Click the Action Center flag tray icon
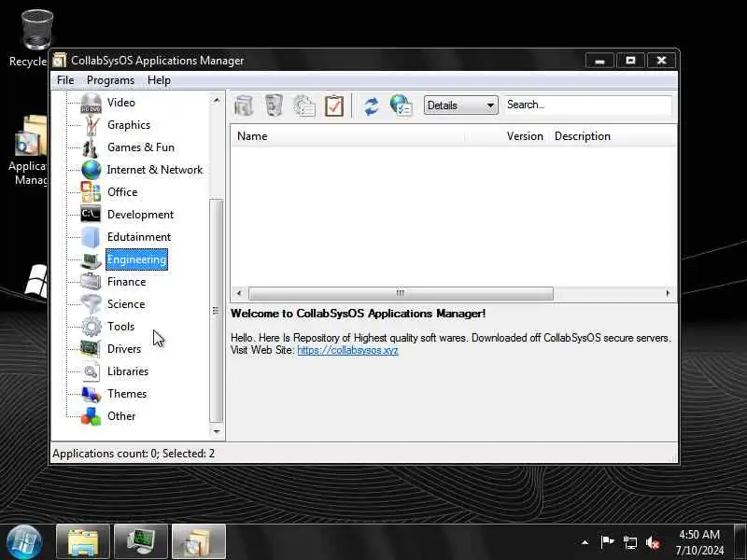747x560 pixels. (608, 541)
